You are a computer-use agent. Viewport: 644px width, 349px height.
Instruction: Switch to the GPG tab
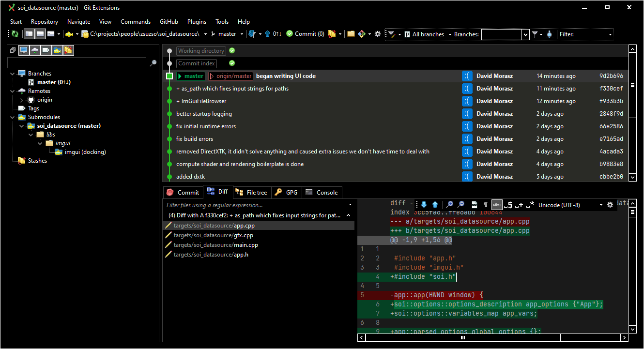286,193
